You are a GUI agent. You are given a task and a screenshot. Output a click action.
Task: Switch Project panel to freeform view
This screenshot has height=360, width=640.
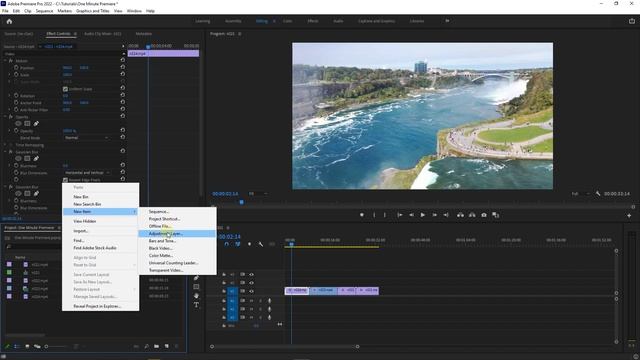[37, 346]
